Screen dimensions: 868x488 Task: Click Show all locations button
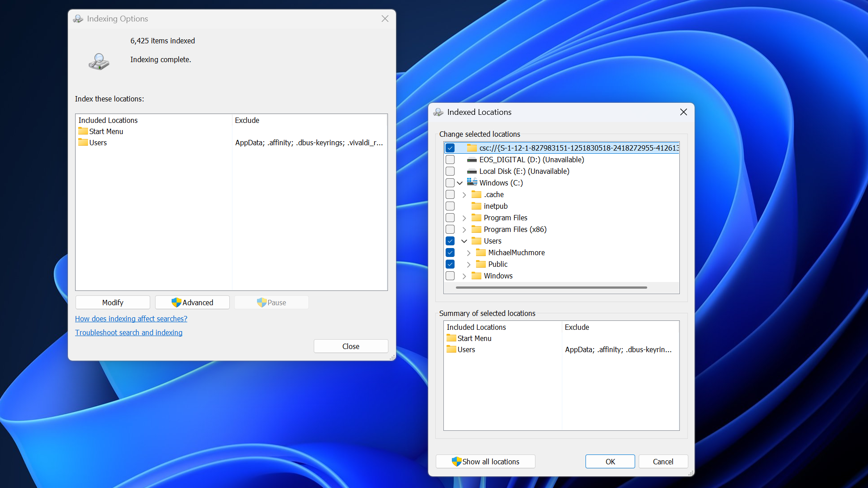click(485, 462)
